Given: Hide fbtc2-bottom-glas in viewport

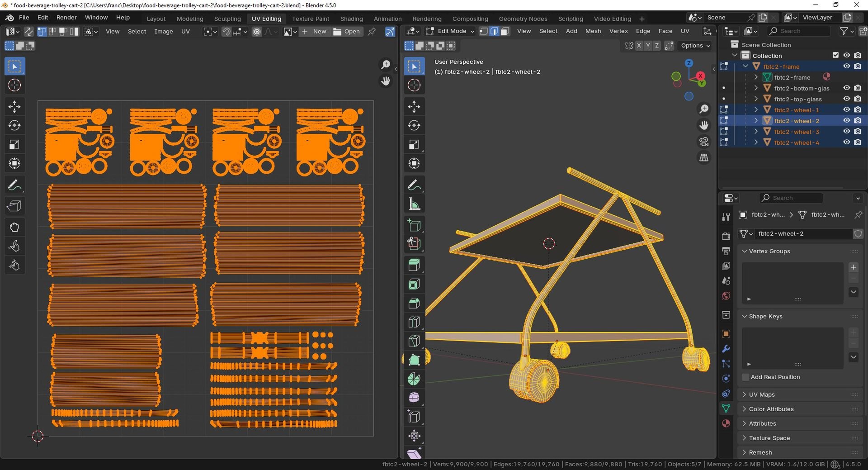Looking at the screenshot, I should click(x=847, y=88).
